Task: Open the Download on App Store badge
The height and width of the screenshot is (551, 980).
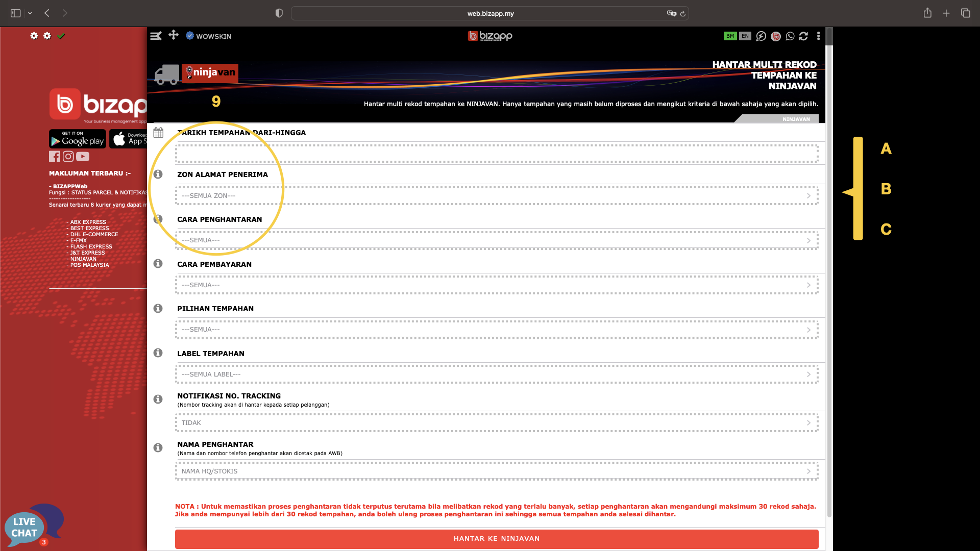Action: click(x=128, y=139)
